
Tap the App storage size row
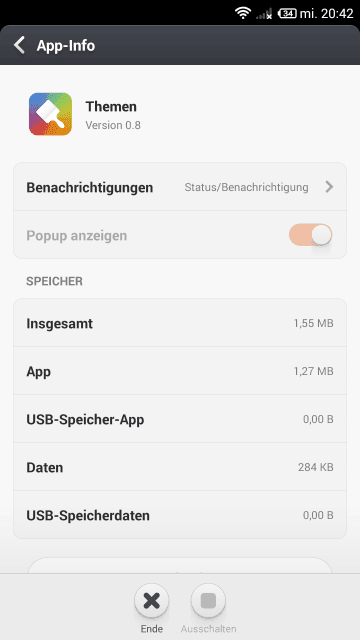click(x=180, y=371)
